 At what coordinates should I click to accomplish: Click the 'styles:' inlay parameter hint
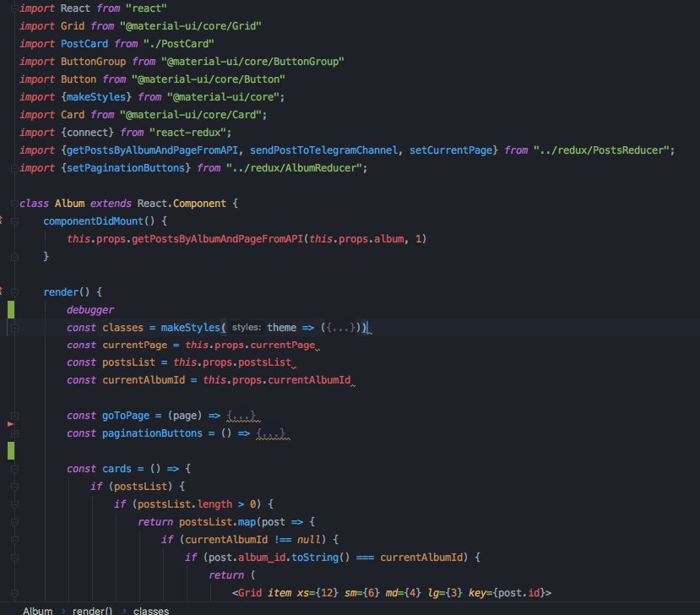point(246,328)
